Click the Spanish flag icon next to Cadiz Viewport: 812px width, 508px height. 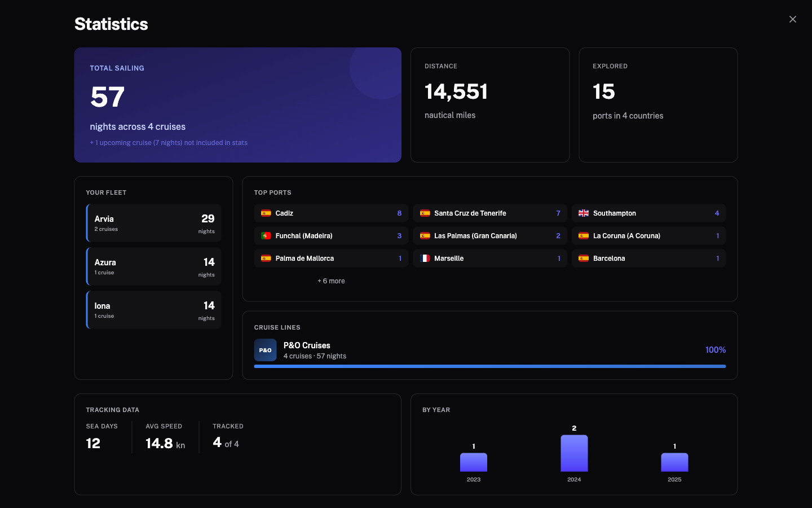coord(266,213)
